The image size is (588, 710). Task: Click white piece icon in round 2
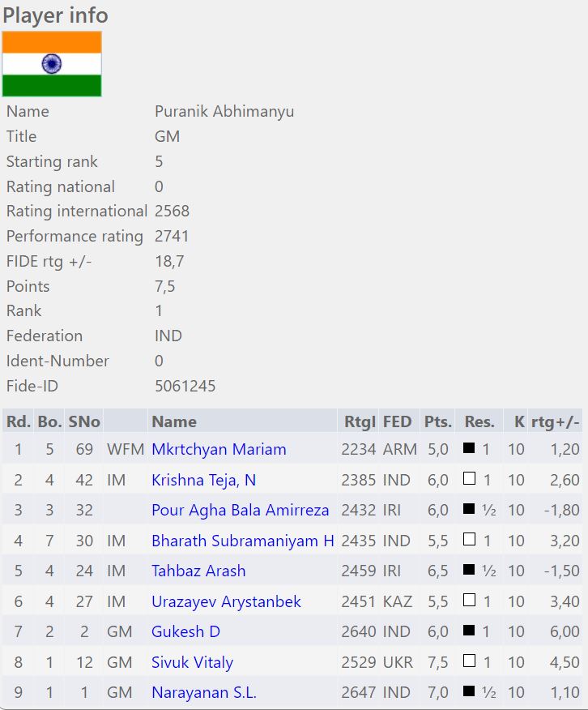469,479
